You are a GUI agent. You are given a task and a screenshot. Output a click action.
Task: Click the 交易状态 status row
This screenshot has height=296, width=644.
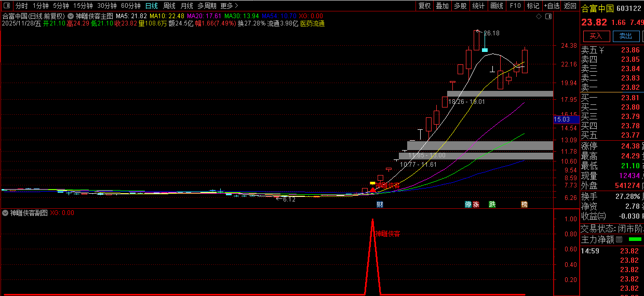612,228
